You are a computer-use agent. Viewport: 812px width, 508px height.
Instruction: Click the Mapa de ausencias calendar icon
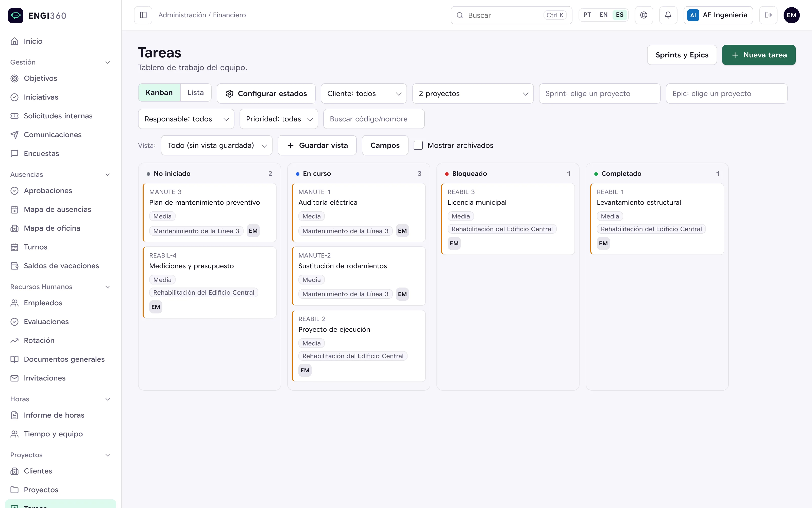(14, 209)
